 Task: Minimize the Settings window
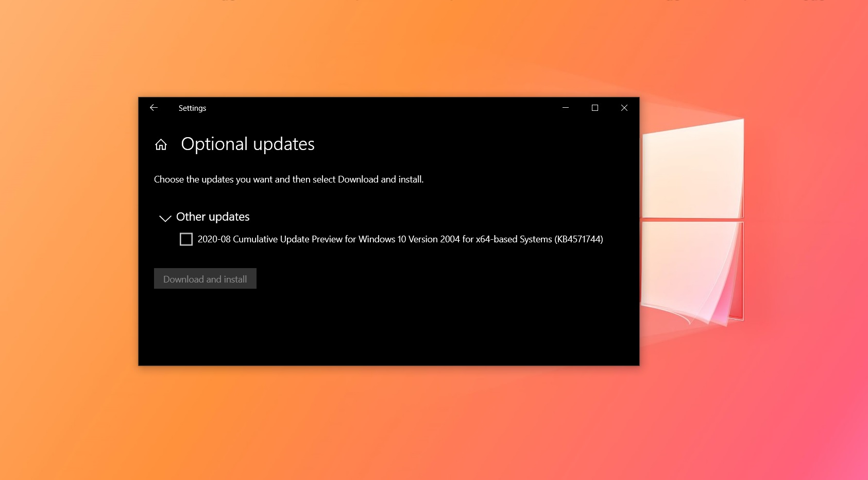(x=566, y=108)
